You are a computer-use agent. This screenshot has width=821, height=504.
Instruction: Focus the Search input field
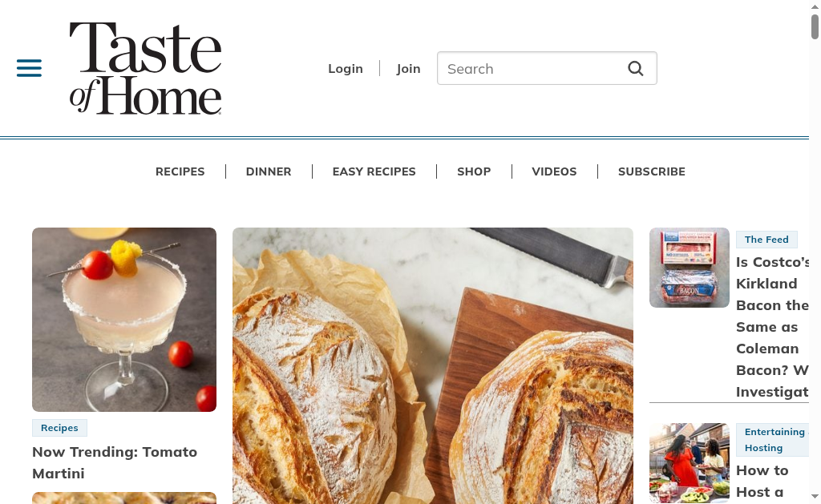click(547, 68)
